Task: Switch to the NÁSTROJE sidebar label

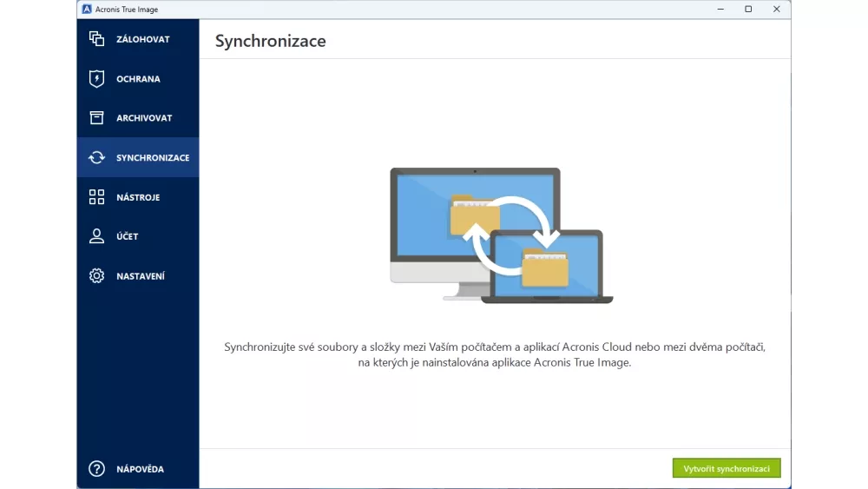Action: point(138,197)
